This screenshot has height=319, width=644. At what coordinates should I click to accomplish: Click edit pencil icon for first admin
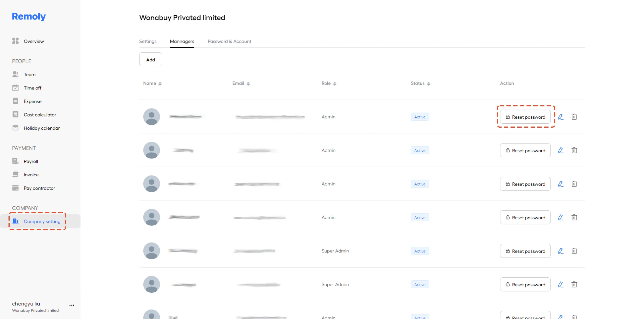561,117
